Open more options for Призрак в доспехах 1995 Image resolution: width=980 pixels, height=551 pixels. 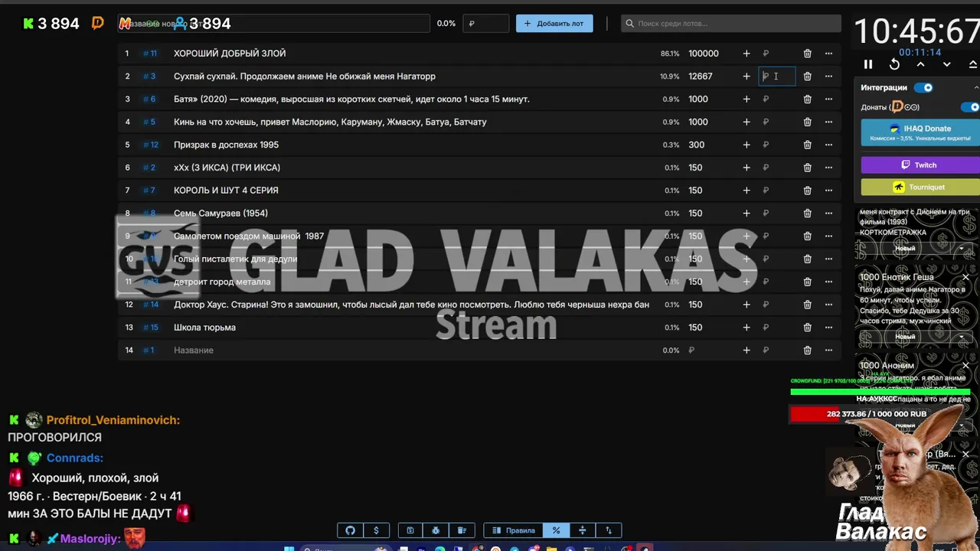(x=828, y=145)
